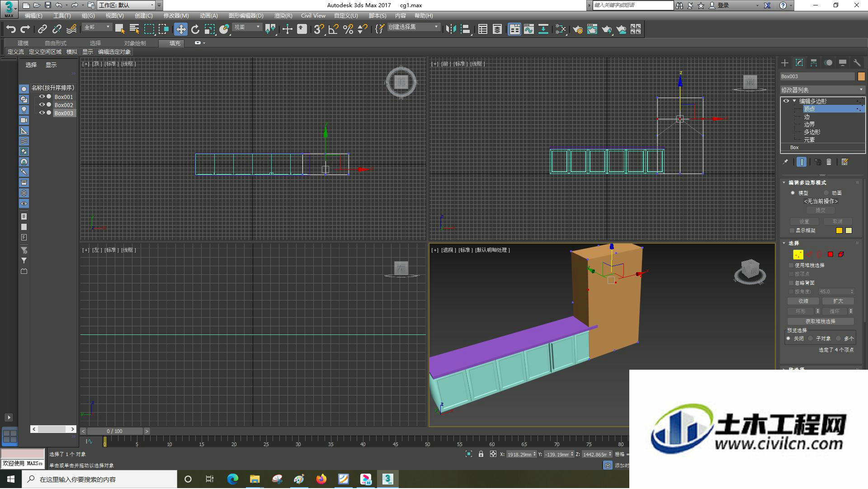
Task: Open the 工作区: 默认 workspace dropdown
Action: tap(127, 5)
